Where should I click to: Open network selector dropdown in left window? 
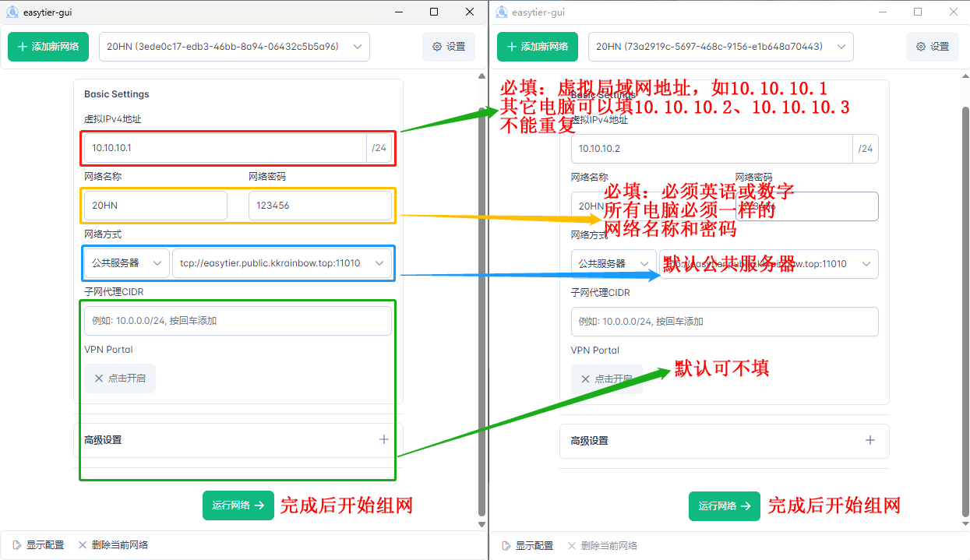point(235,47)
